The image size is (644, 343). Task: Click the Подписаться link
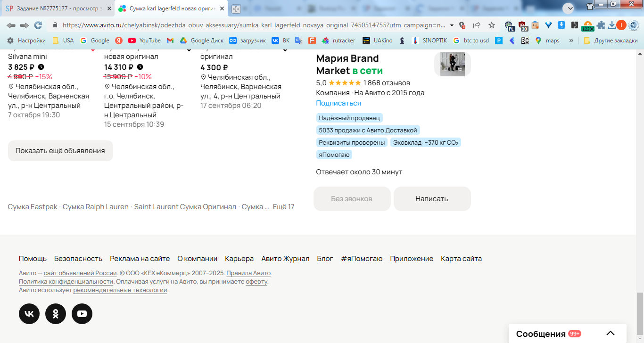coord(339,103)
